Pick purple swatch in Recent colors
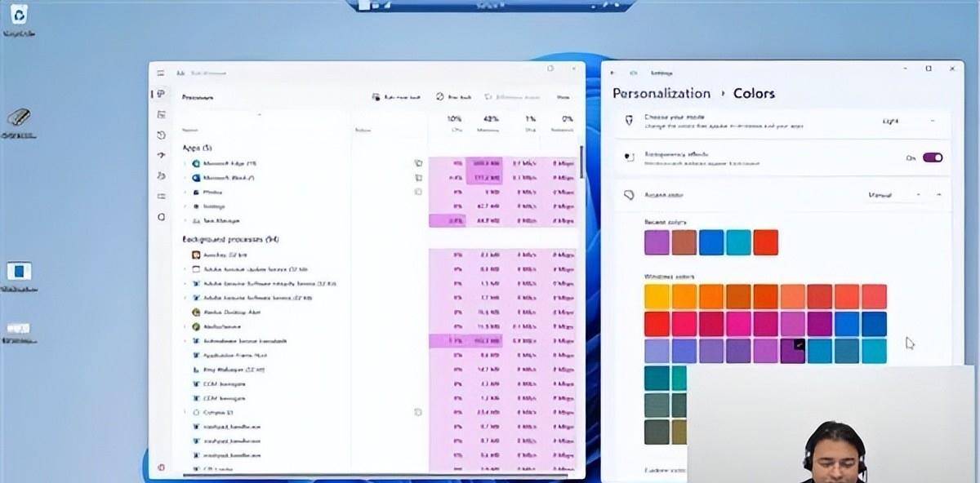Screen dimensions: 980x483 657,242
